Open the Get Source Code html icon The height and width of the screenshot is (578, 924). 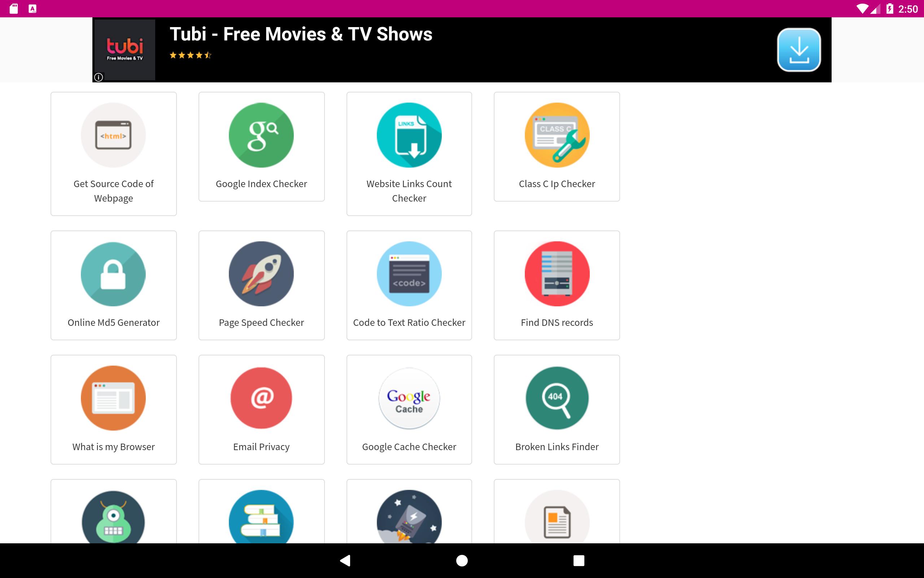(x=113, y=135)
